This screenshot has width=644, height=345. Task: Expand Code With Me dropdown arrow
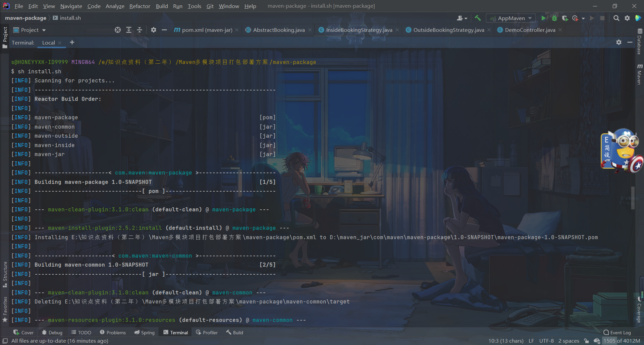466,18
